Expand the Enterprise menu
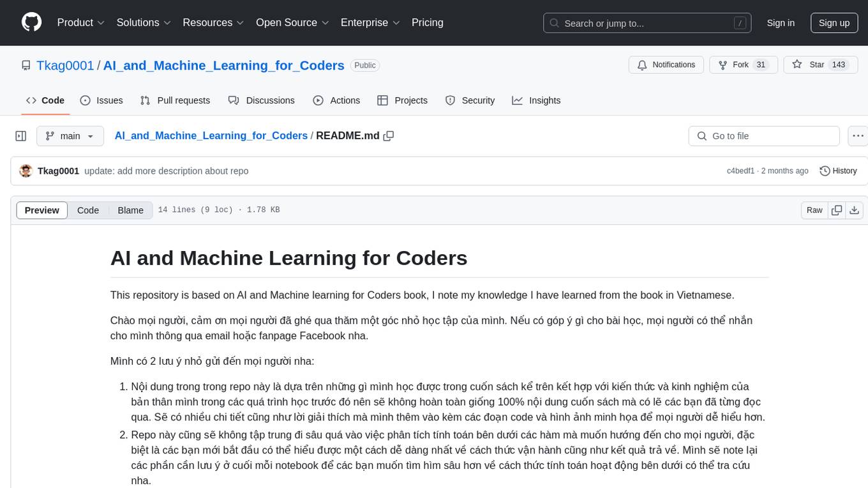 click(x=370, y=22)
